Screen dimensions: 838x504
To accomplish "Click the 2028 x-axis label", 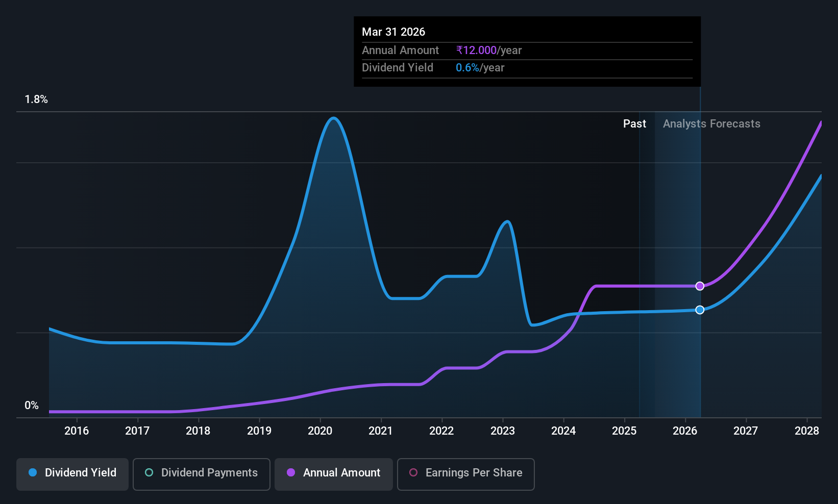I will (807, 431).
